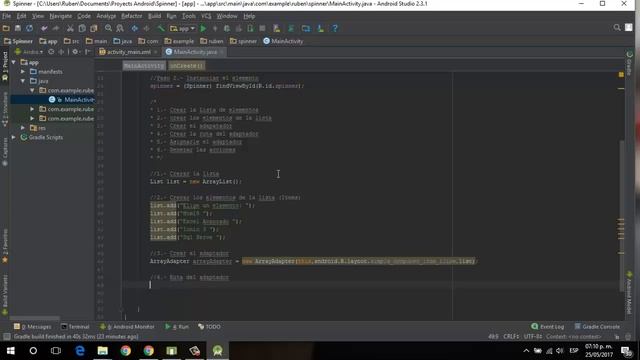
Task: Select MainActivity file in project tree
Action: (71, 100)
